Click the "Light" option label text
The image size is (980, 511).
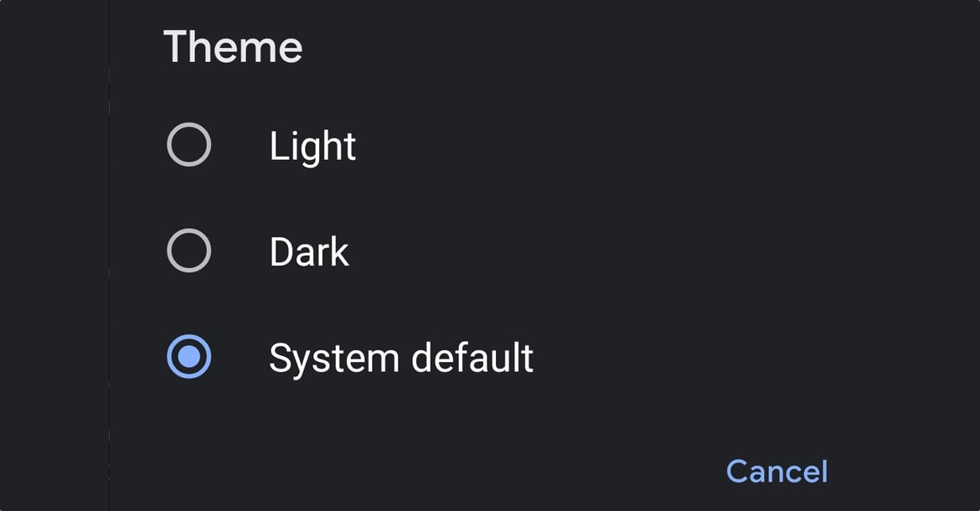(x=312, y=147)
